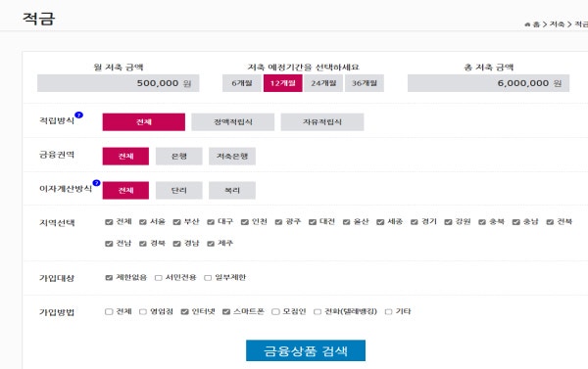Uncheck 스마트폰 join method checkbox
This screenshot has width=588, height=369.
pyautogui.click(x=226, y=311)
